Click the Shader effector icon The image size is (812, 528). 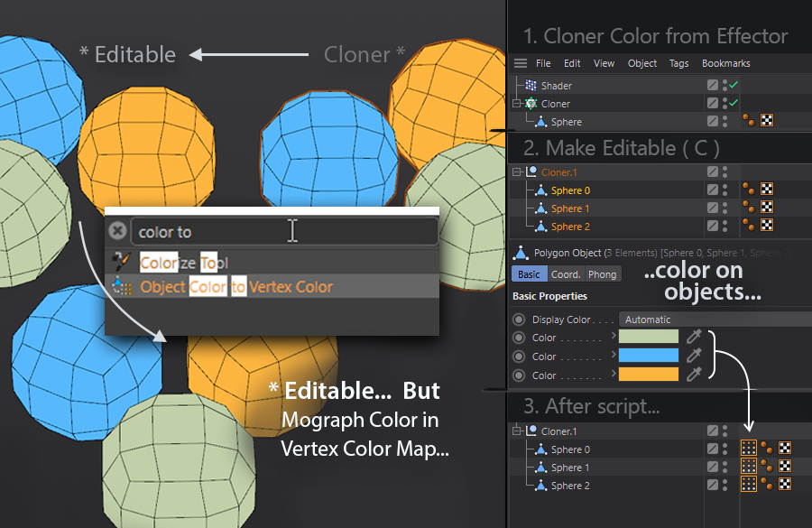pyautogui.click(x=531, y=85)
